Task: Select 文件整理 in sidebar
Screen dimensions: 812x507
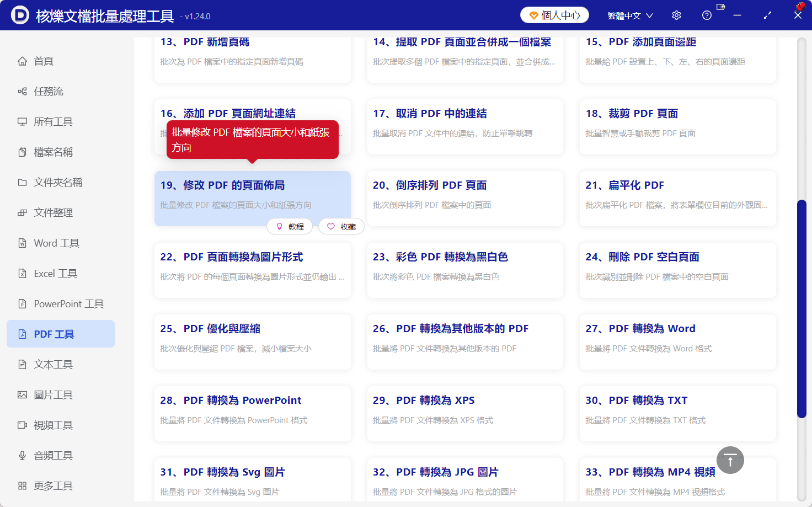Action: point(61,213)
